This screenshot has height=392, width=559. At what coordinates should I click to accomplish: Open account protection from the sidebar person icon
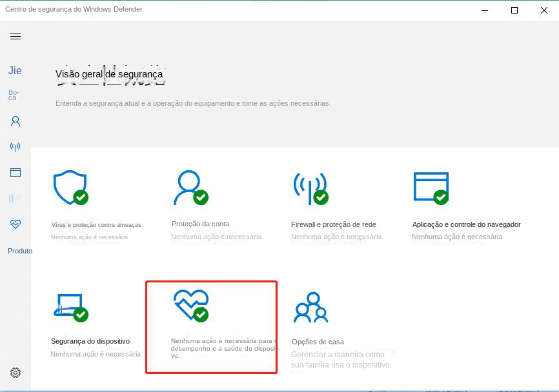[x=15, y=121]
